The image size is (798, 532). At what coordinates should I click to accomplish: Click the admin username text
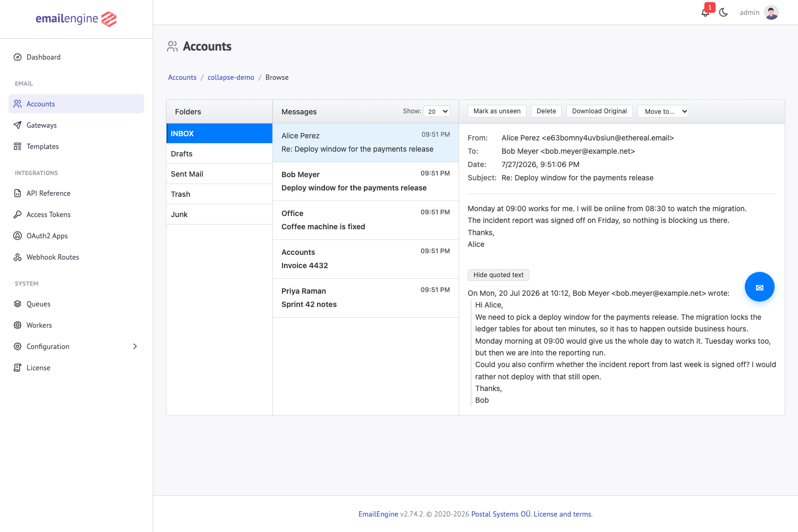coord(750,12)
